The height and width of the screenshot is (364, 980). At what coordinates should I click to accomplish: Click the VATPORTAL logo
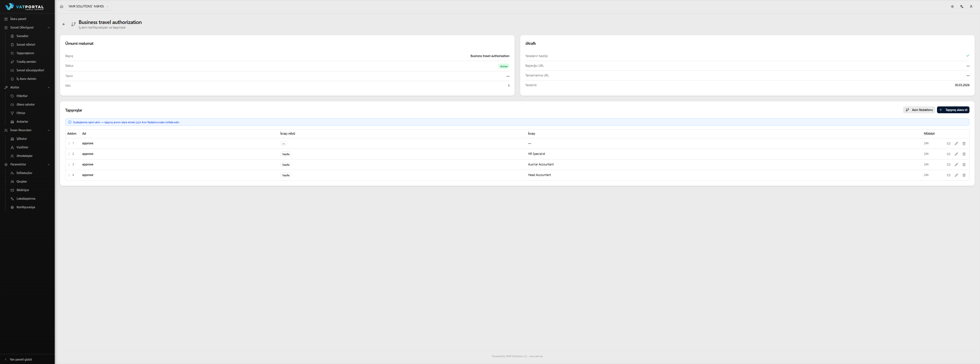(x=25, y=7)
